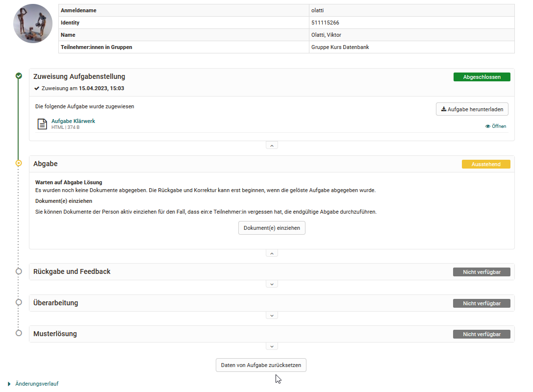Screen dimensions: 533x392
Task: Click the yellow Ausstehend status badge
Action: coord(486,164)
